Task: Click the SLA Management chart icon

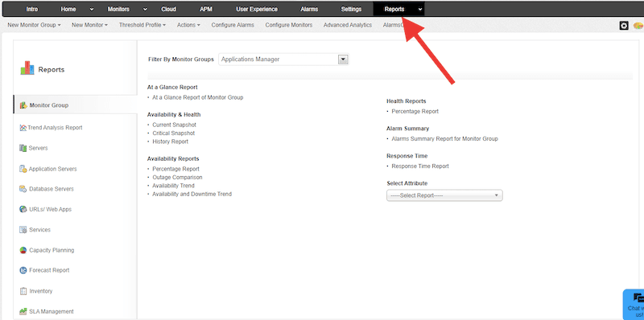Action: click(23, 311)
